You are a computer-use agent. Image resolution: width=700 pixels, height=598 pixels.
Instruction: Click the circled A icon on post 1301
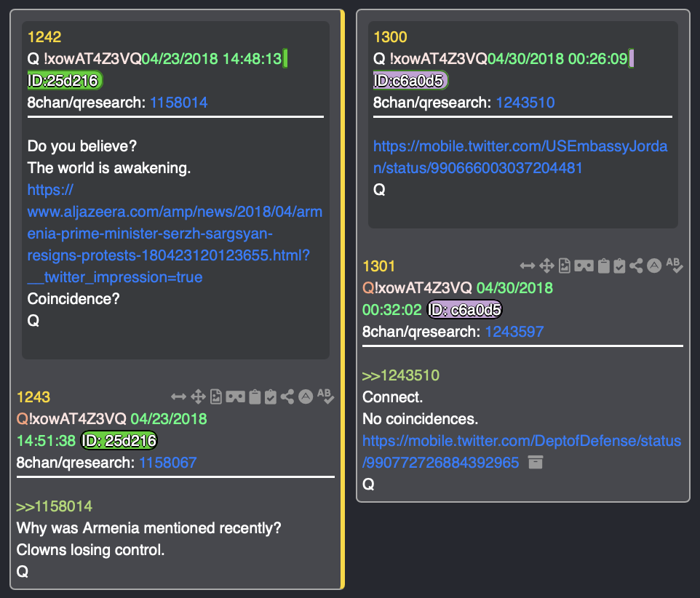pos(654,266)
